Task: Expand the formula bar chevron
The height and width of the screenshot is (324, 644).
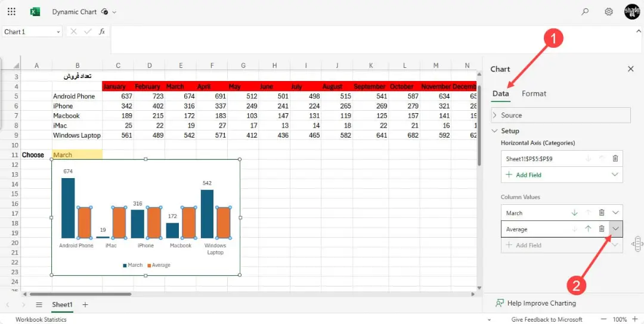Action: click(639, 31)
